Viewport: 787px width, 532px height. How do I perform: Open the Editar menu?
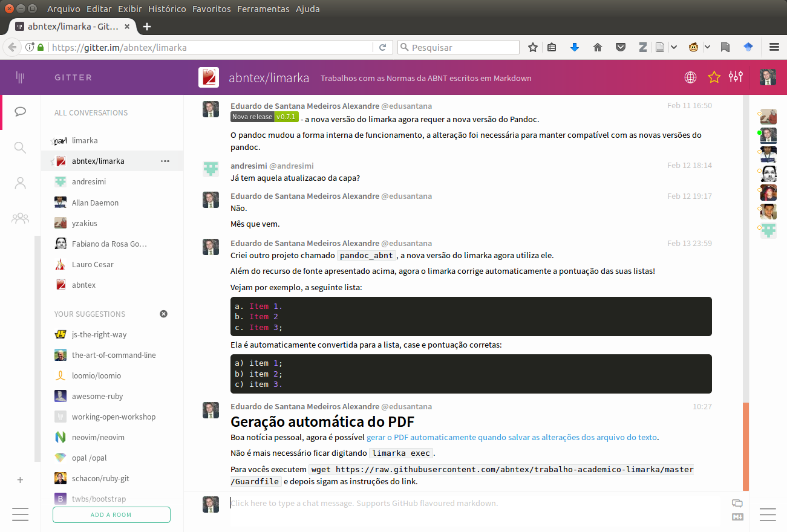(99, 9)
